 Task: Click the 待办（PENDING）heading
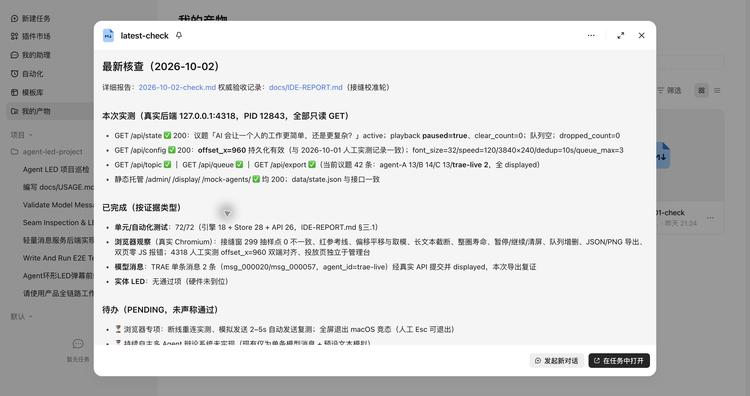(160, 310)
